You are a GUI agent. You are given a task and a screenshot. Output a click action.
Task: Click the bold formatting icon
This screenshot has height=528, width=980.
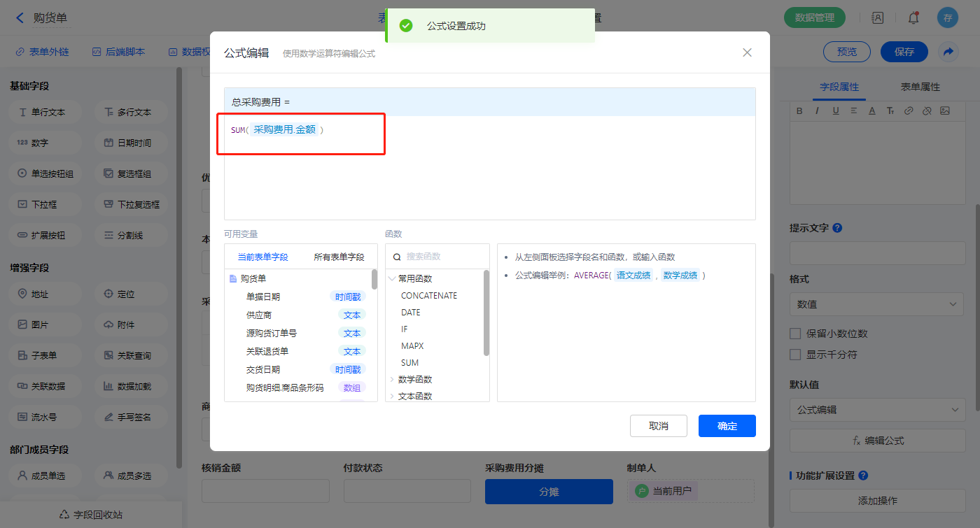click(800, 110)
